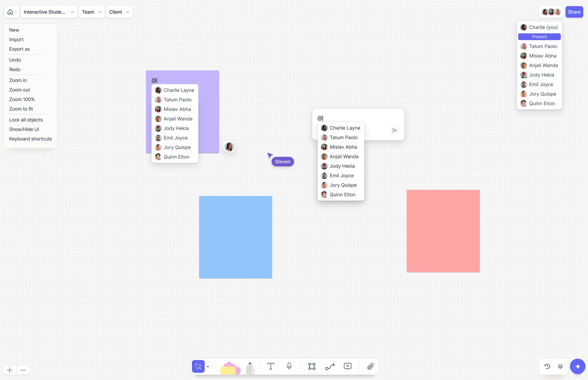588x380 pixels.
Task: Activate the microphone voice tool
Action: (x=289, y=366)
